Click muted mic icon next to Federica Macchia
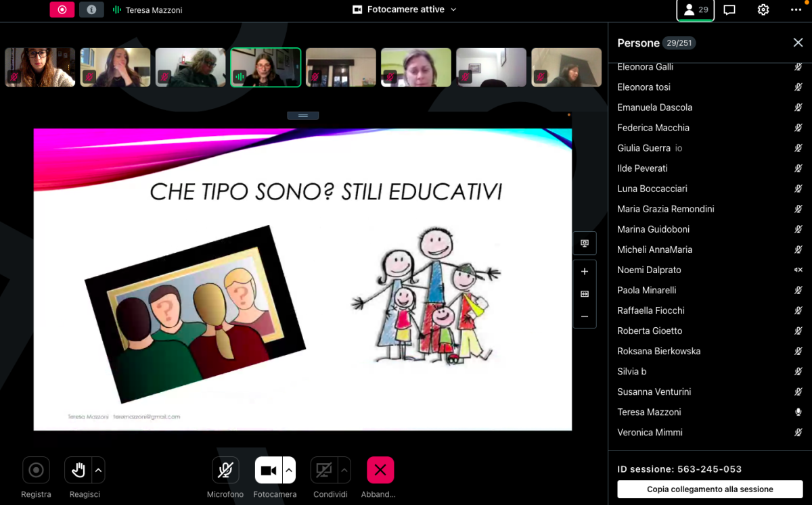The height and width of the screenshot is (505, 812). (798, 128)
